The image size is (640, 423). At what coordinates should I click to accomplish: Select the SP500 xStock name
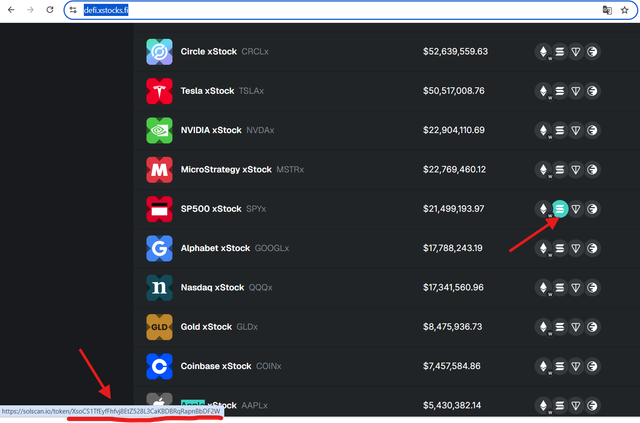point(211,209)
